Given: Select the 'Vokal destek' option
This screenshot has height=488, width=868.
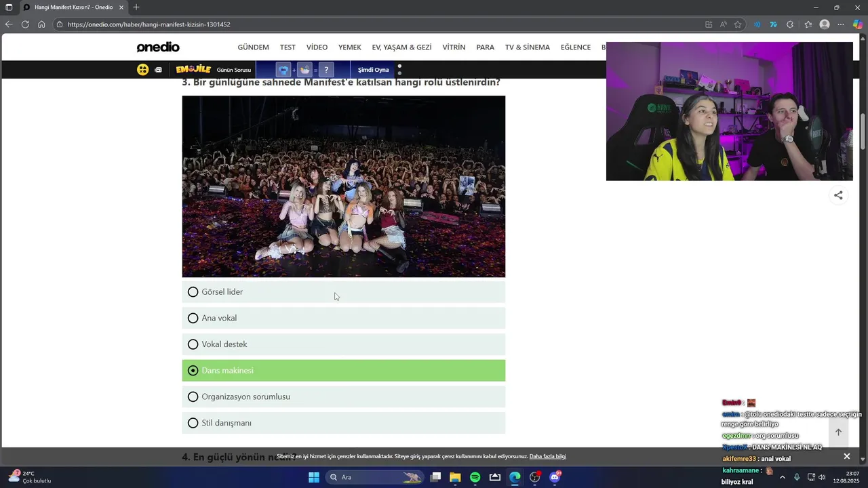Looking at the screenshot, I should point(343,344).
